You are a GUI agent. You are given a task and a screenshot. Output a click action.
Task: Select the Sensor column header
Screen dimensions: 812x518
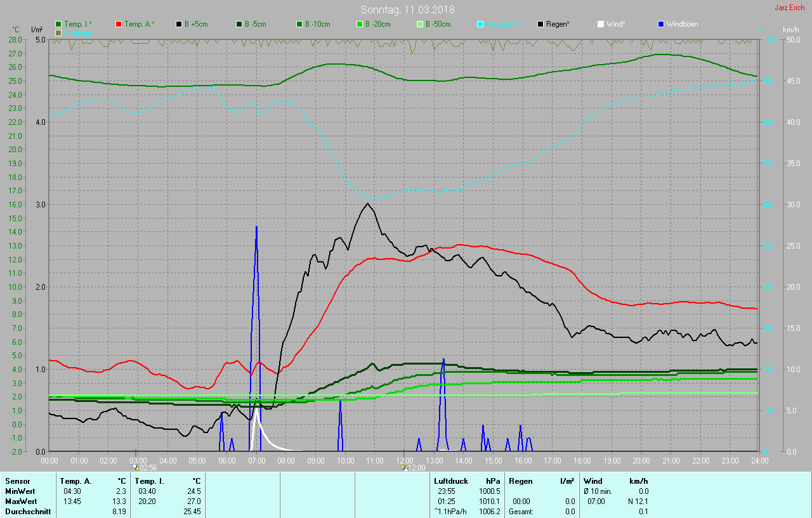pos(17,481)
